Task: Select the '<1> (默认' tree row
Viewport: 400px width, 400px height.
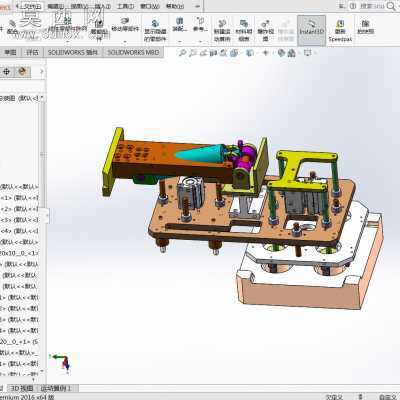Action: [19, 198]
